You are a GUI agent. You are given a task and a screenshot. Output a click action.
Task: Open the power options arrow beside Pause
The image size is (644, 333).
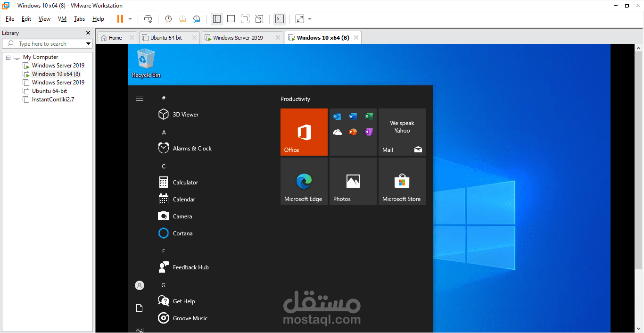pos(130,19)
